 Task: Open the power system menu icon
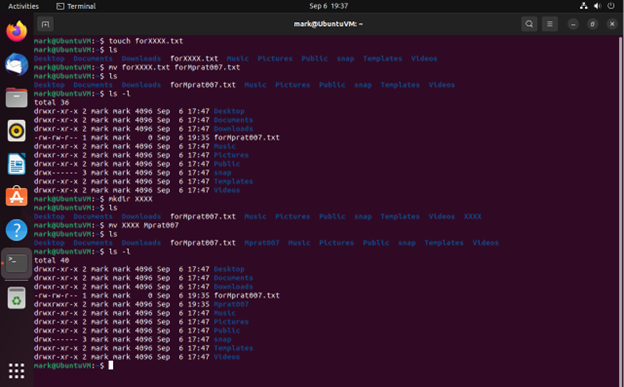[611, 6]
